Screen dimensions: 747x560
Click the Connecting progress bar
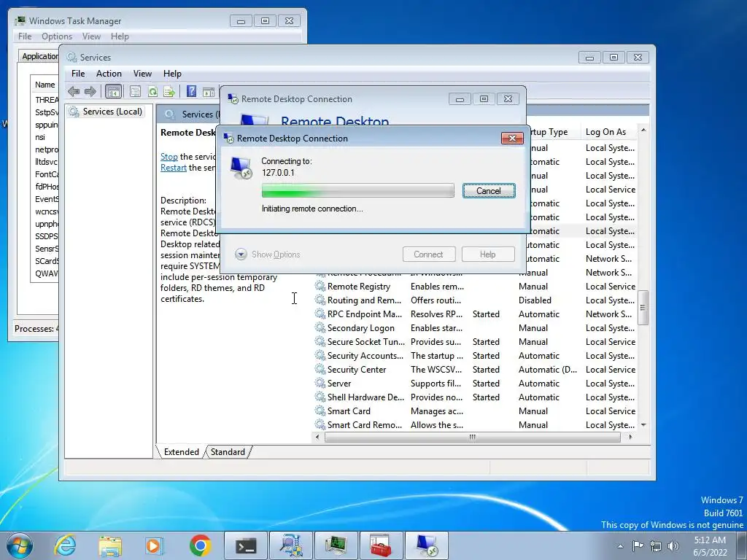[x=357, y=190]
